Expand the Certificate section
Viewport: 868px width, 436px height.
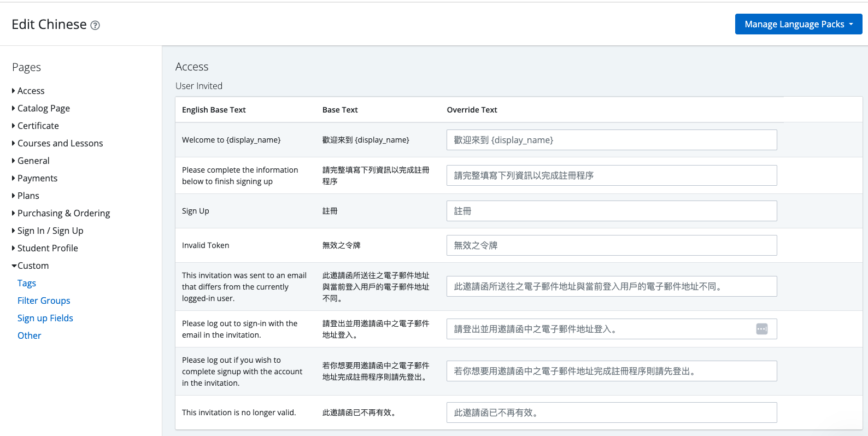point(36,126)
